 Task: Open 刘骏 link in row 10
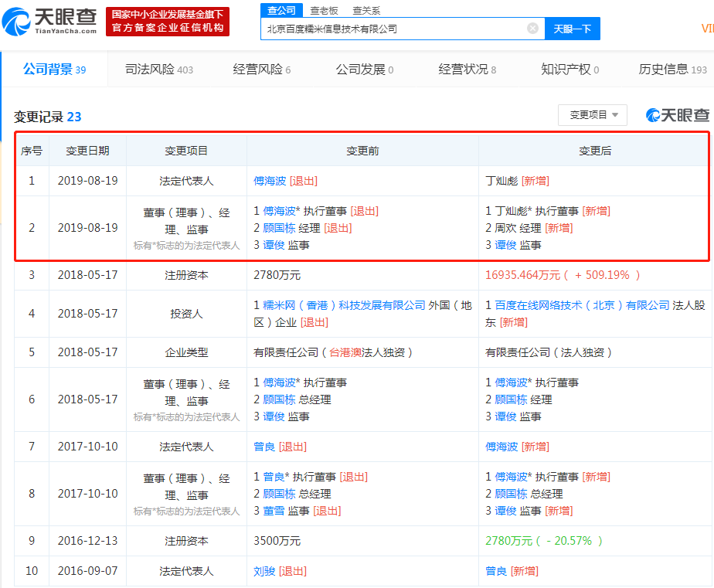coord(264,571)
